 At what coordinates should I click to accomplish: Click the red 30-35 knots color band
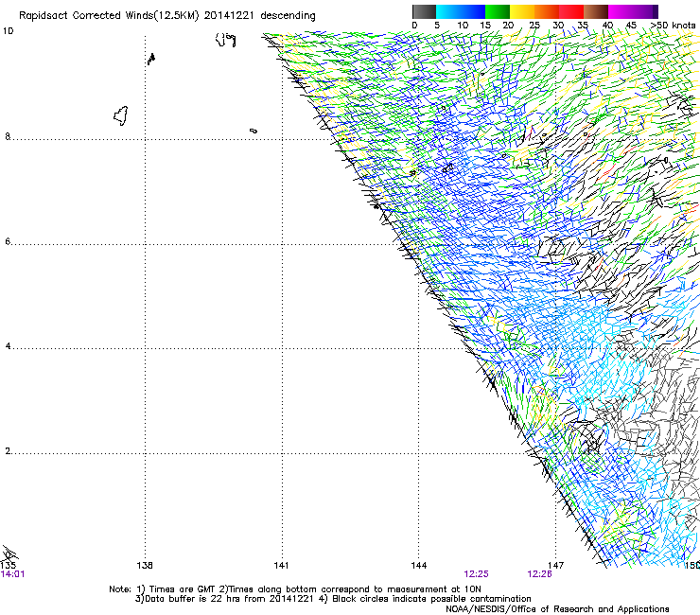click(571, 11)
